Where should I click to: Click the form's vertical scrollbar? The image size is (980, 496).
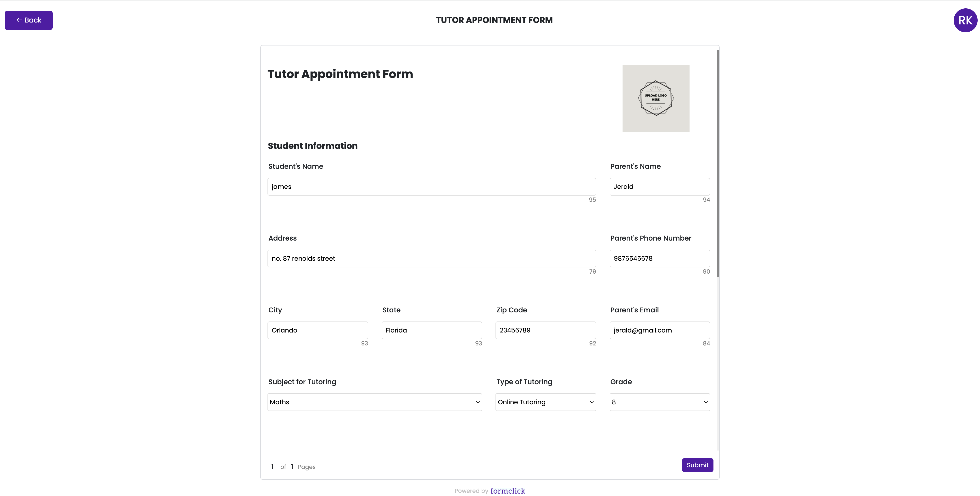(718, 164)
